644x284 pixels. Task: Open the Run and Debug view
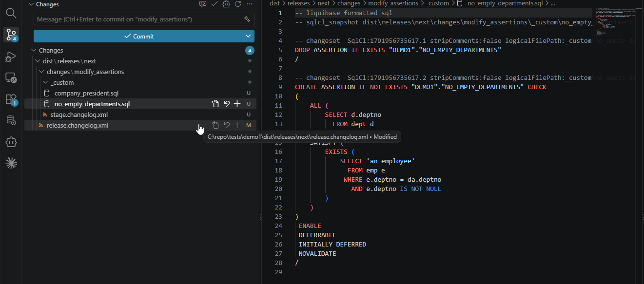coord(11,57)
